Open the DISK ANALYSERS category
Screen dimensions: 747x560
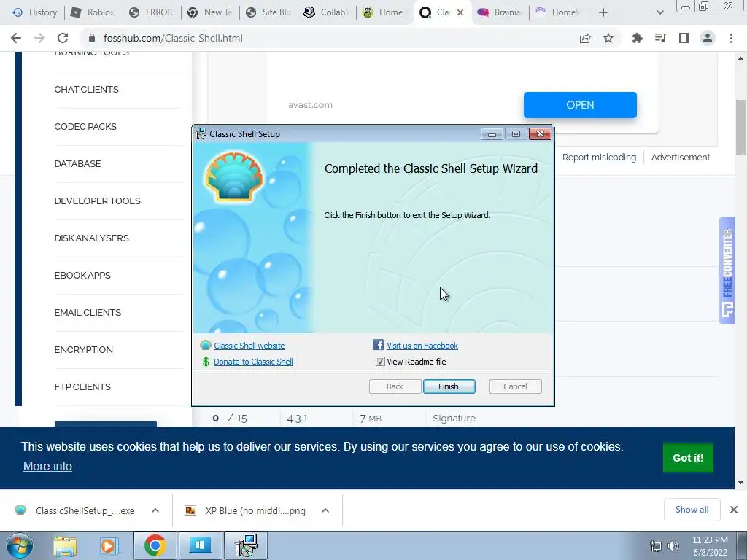tap(91, 238)
